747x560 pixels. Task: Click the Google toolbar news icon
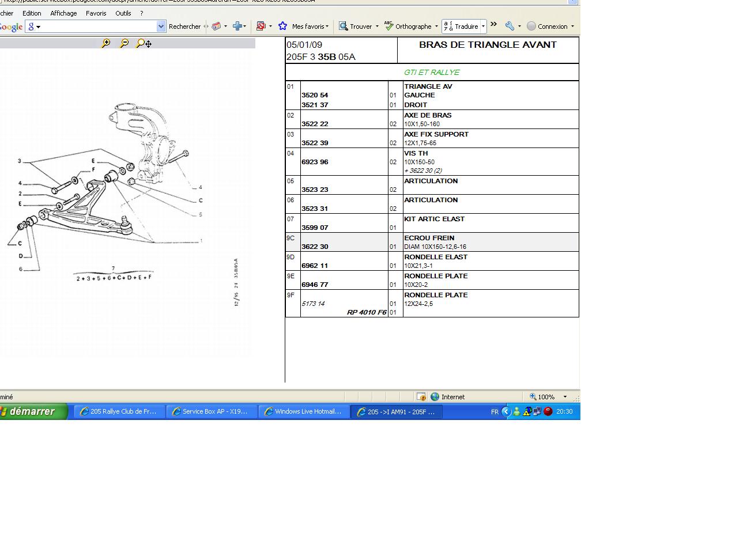pos(216,26)
